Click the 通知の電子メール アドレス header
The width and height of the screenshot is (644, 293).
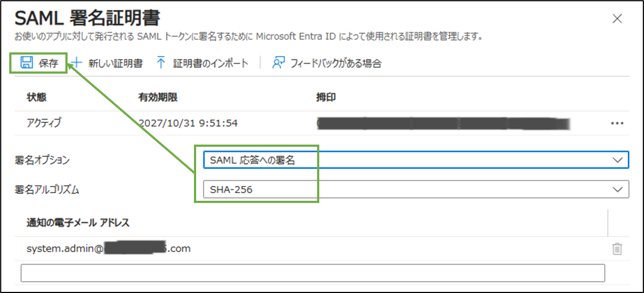click(77, 223)
